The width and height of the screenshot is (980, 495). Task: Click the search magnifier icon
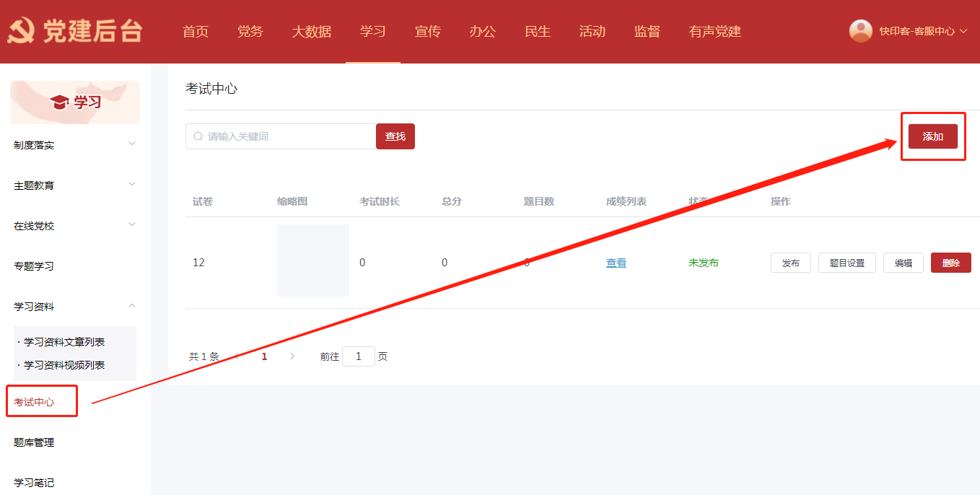198,136
